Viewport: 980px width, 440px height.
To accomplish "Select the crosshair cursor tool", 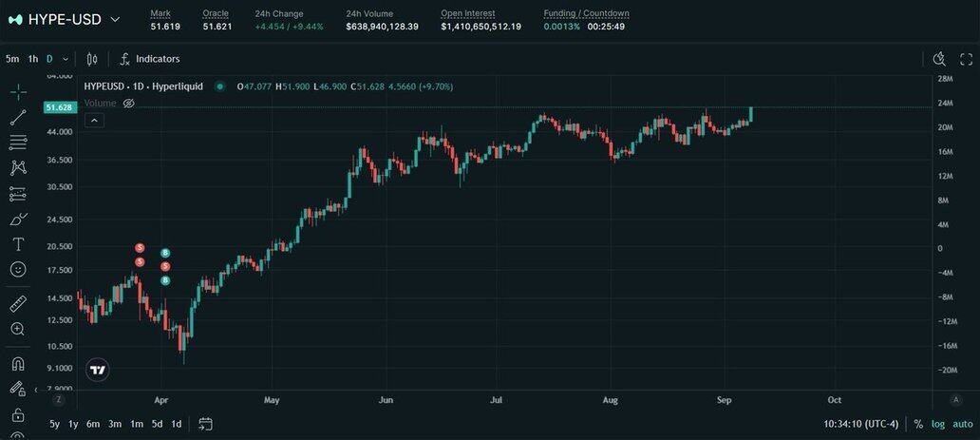I will click(x=18, y=92).
